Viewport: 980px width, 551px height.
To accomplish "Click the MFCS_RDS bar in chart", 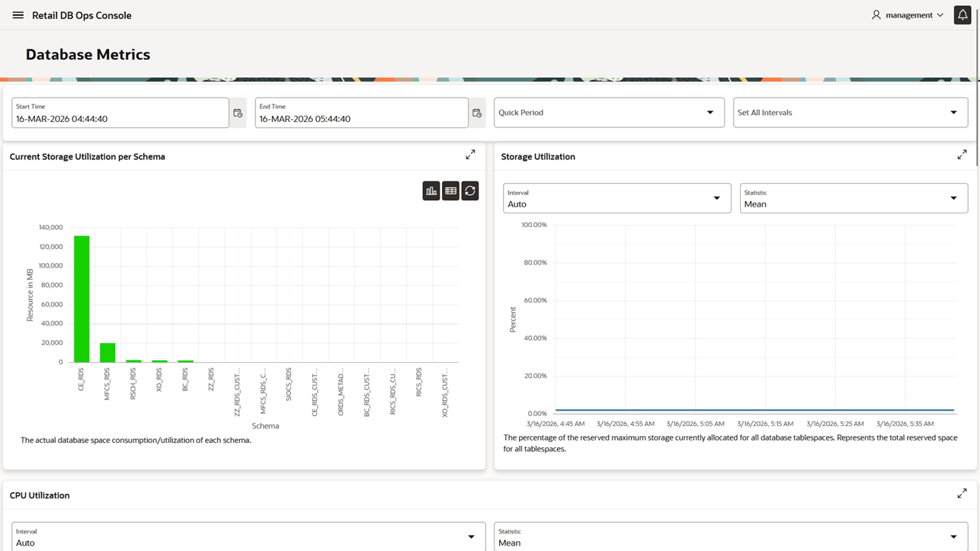I will pyautogui.click(x=107, y=353).
